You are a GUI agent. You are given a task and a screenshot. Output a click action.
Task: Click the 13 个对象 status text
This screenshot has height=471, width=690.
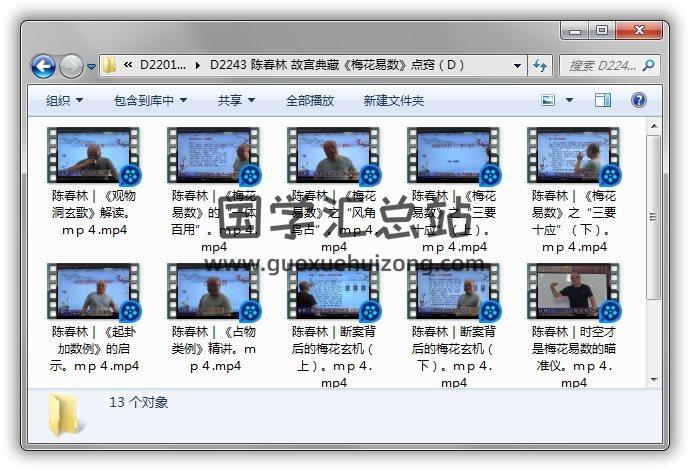click(x=139, y=402)
